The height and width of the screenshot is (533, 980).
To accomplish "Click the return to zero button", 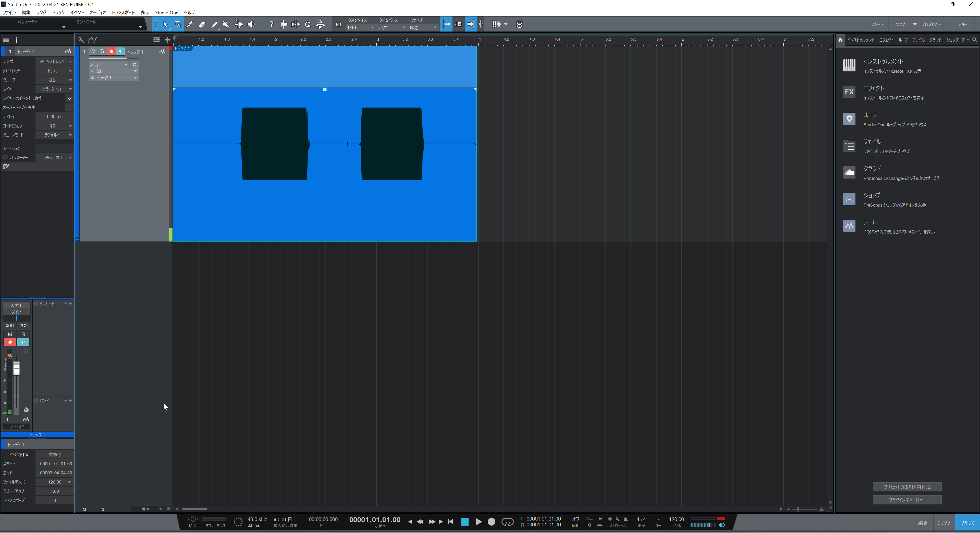I will point(450,522).
